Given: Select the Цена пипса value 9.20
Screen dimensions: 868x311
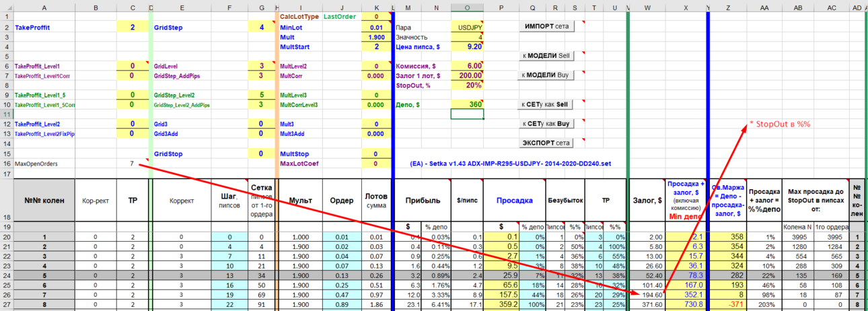Looking at the screenshot, I should 467,46.
